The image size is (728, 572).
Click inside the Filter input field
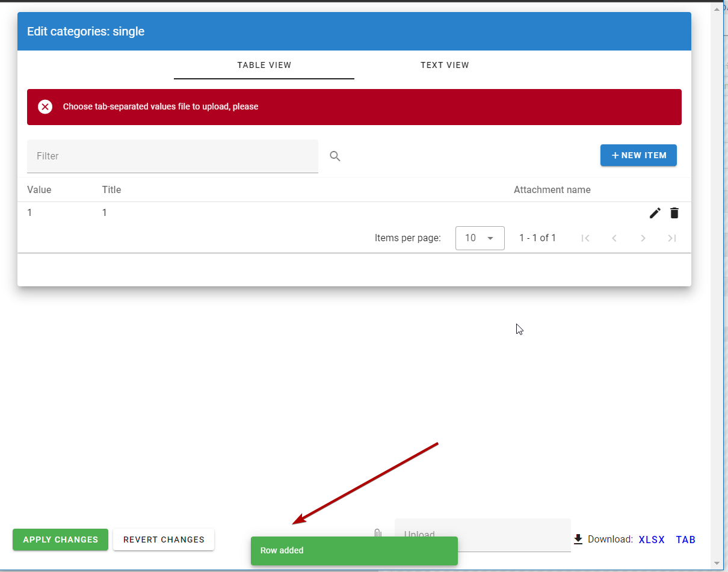point(173,156)
